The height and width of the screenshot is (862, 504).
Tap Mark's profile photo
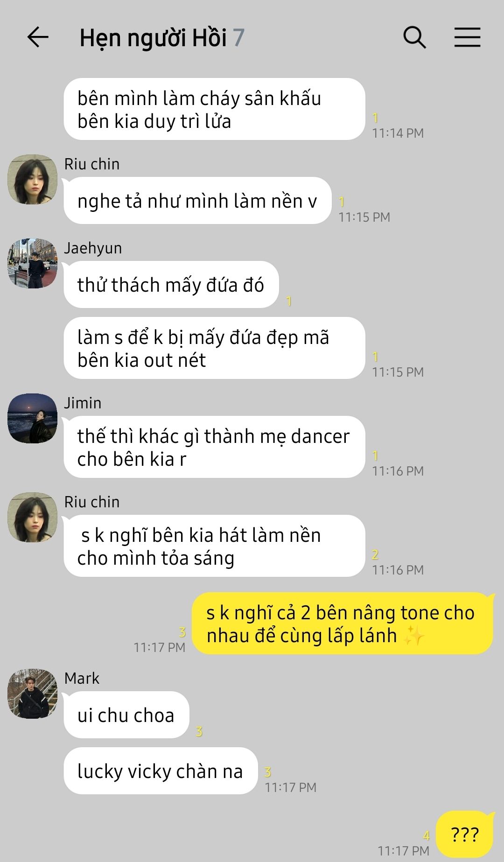click(32, 694)
